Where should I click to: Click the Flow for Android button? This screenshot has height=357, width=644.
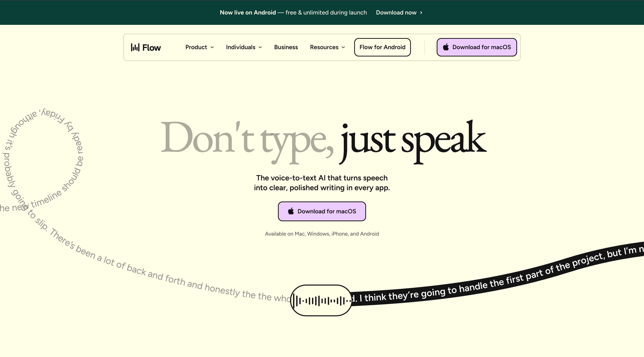pos(382,47)
